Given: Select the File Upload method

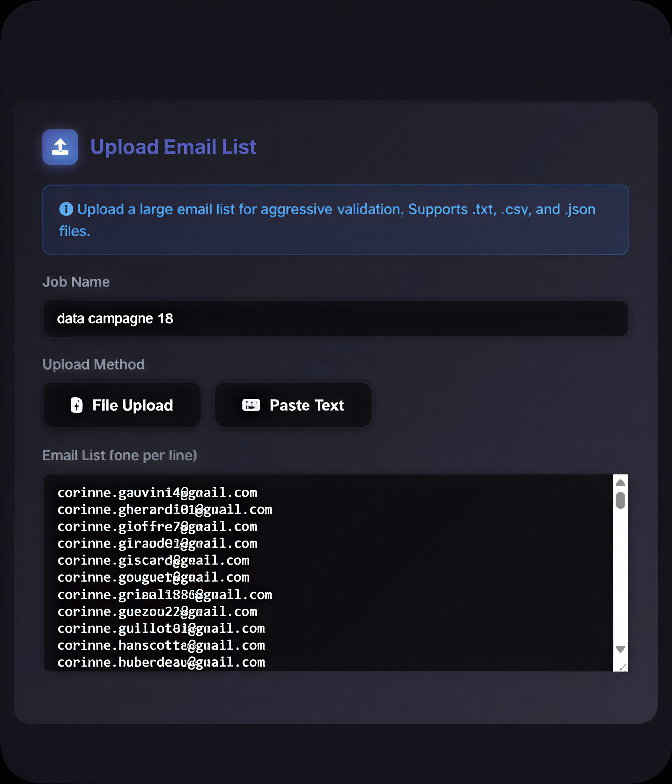Looking at the screenshot, I should click(x=122, y=405).
